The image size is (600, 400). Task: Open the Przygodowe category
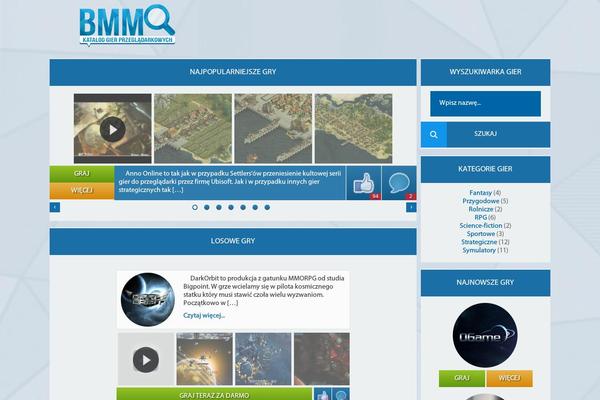click(x=481, y=201)
